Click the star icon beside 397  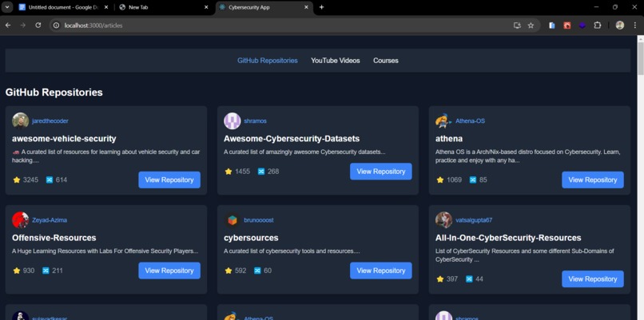coord(440,279)
